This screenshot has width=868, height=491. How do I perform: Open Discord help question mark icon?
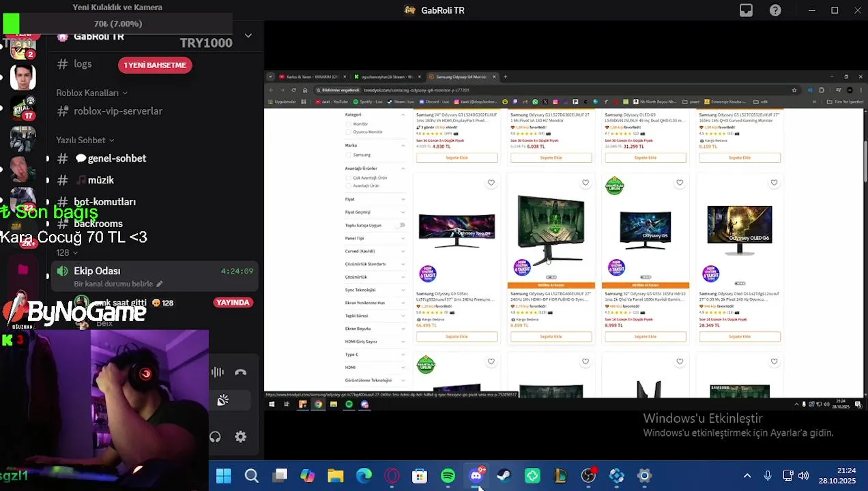(775, 10)
